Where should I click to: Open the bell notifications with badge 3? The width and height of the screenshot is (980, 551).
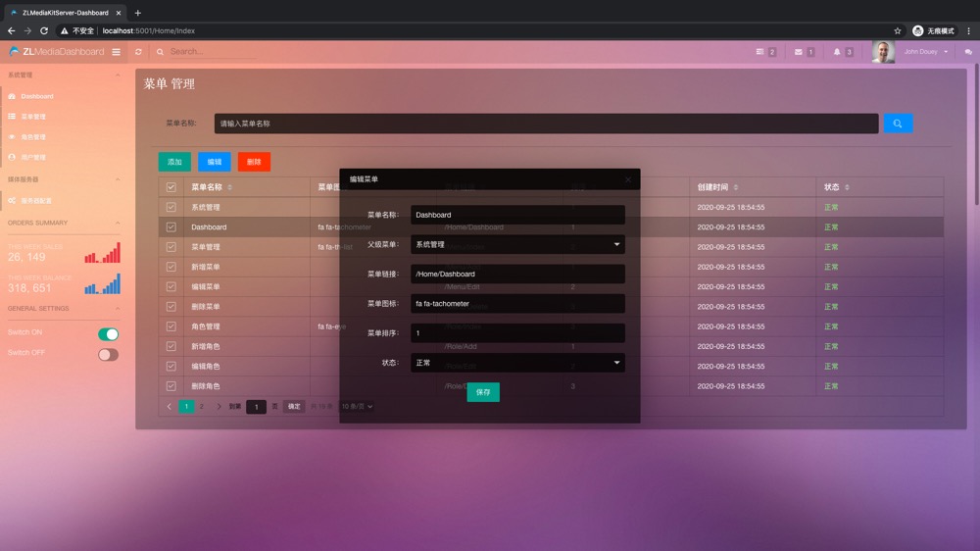tap(837, 52)
